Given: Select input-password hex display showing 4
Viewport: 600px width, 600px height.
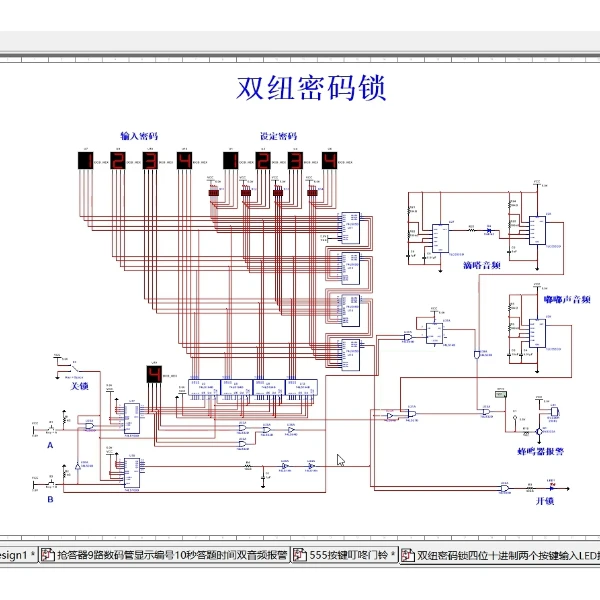Looking at the screenshot, I should tap(184, 160).
